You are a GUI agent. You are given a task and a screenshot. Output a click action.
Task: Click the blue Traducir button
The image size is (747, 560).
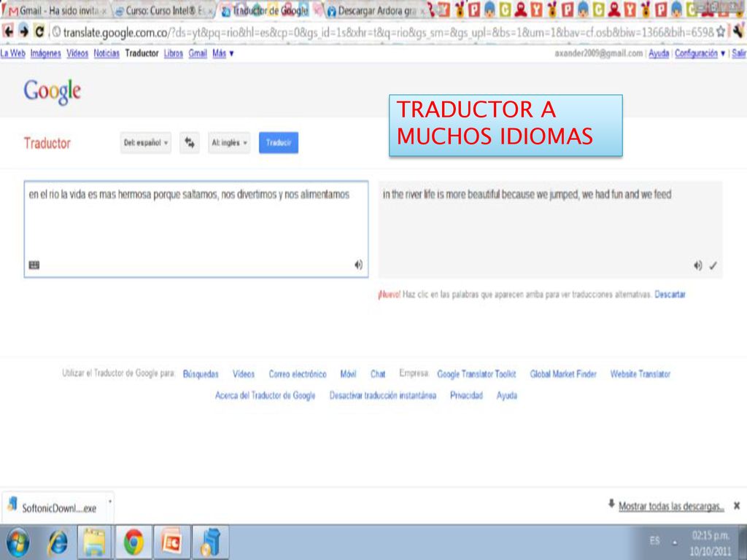pyautogui.click(x=279, y=142)
